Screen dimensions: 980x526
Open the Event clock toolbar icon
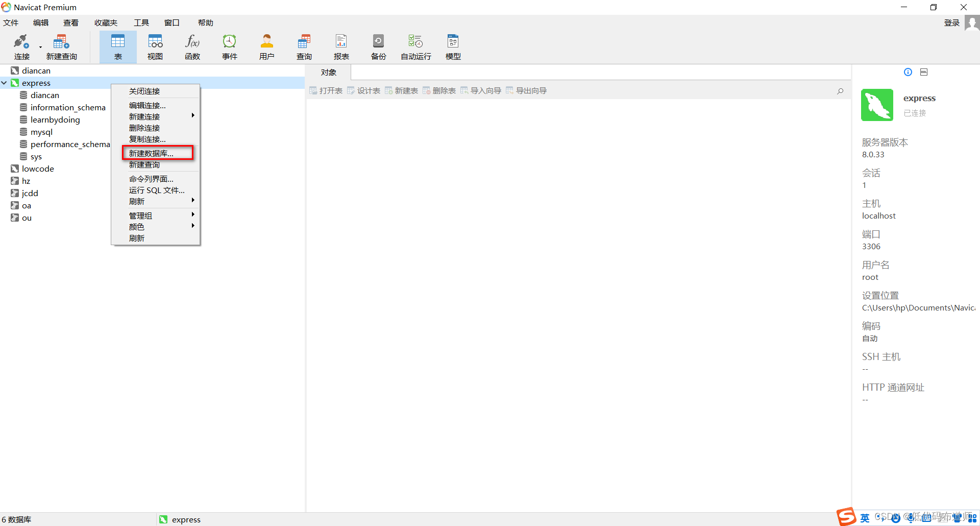tap(230, 47)
